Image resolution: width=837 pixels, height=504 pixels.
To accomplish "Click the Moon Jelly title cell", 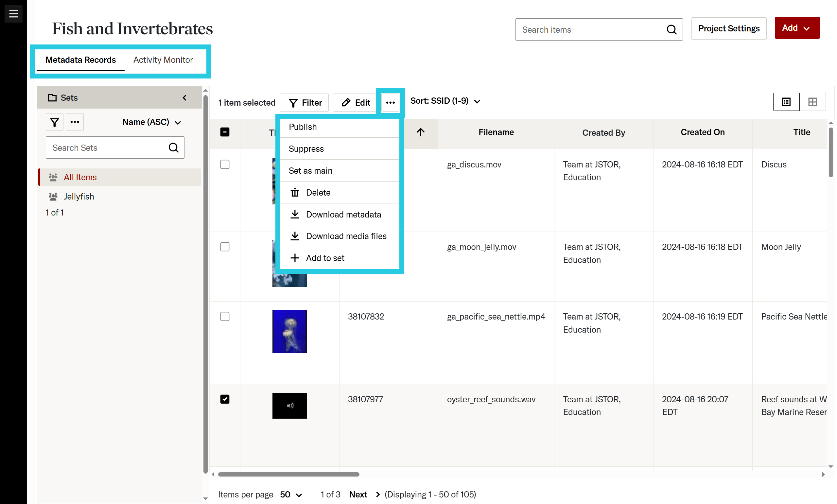I will pyautogui.click(x=781, y=247).
